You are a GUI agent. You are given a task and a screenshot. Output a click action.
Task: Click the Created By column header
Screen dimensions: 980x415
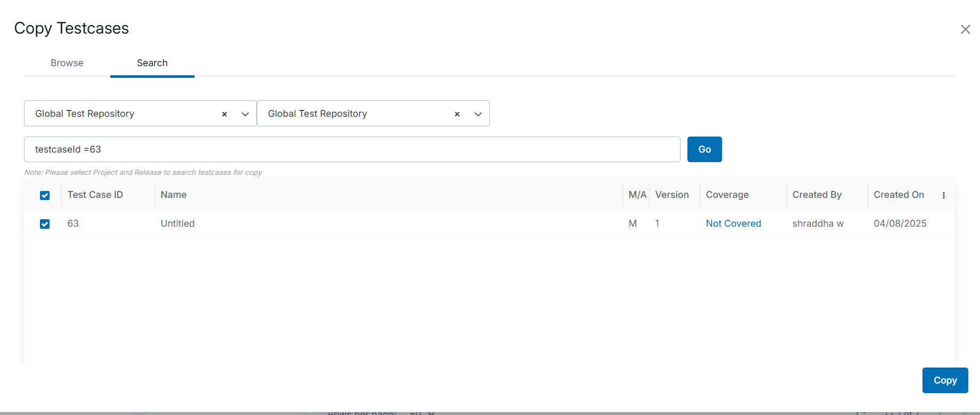tap(816, 195)
